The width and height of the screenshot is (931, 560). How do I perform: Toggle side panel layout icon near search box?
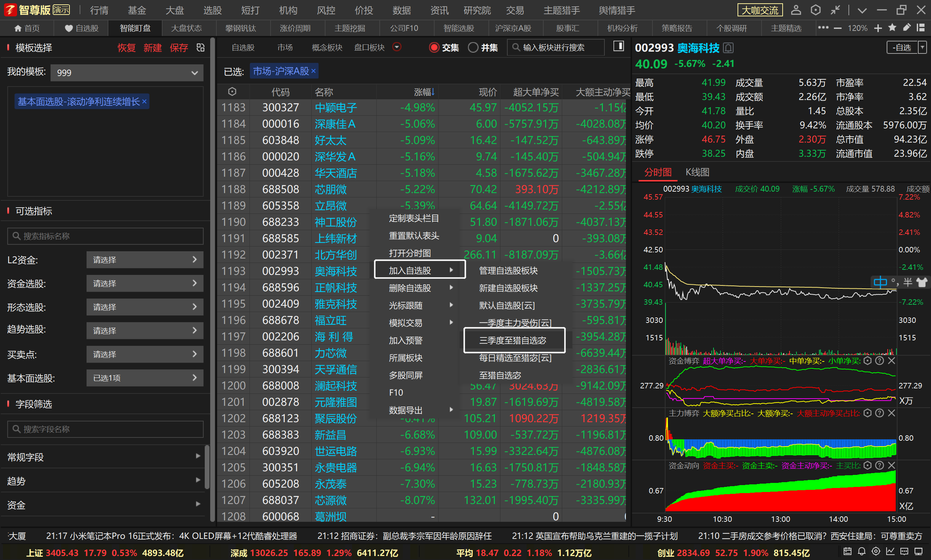[x=619, y=47]
